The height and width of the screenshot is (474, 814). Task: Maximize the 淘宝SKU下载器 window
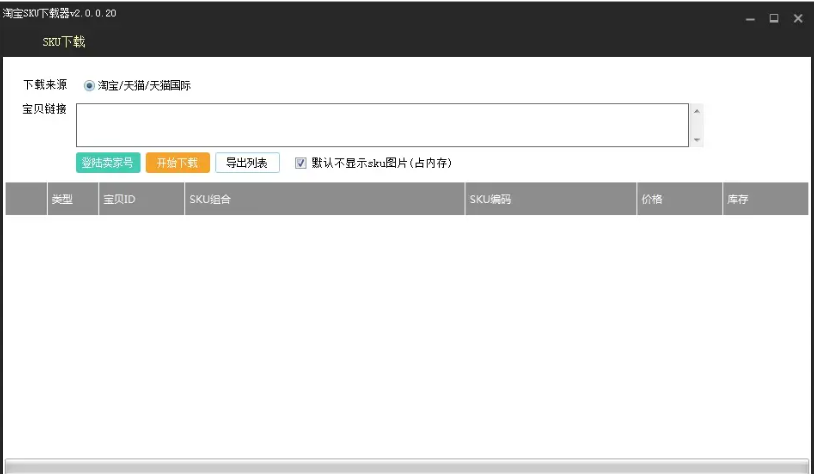tap(774, 19)
